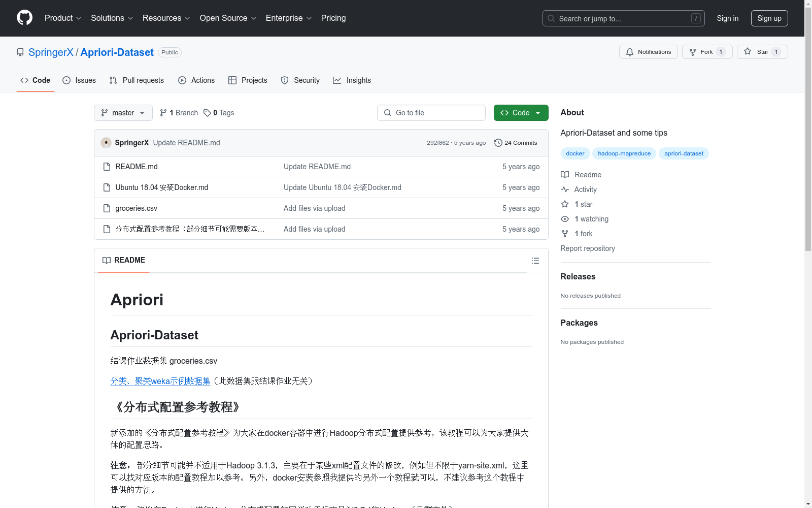Star the repository with the Star button
The height and width of the screenshot is (508, 812).
pos(762,52)
